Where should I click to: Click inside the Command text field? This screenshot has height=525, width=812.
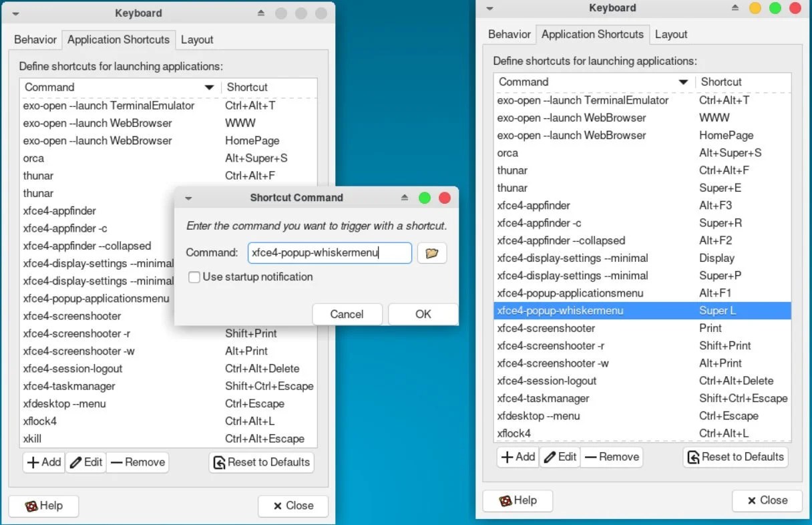[x=327, y=252]
